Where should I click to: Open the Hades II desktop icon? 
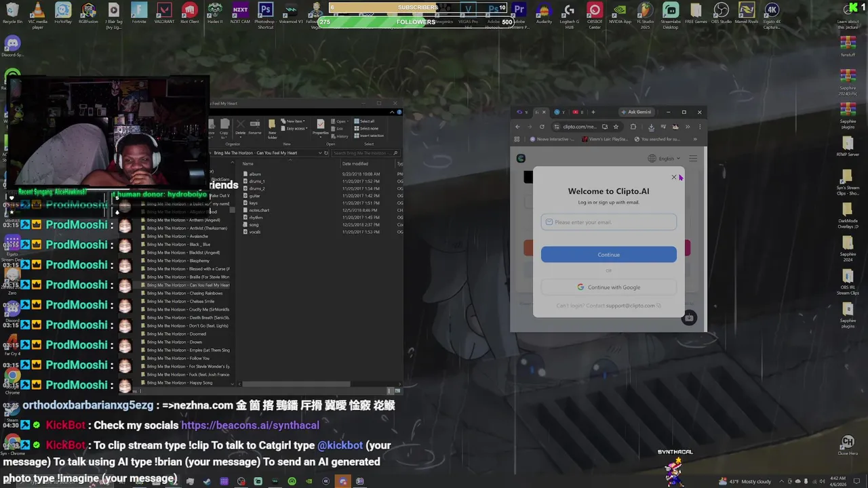coord(215,14)
